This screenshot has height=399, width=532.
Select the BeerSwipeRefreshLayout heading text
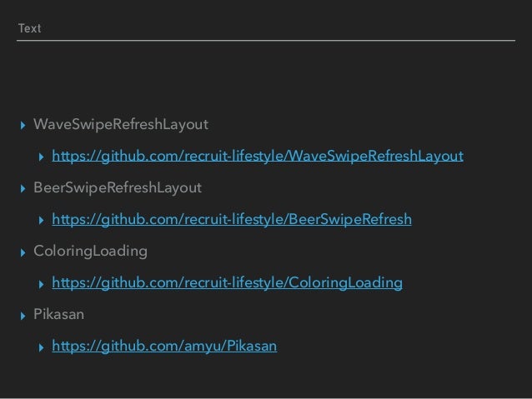(x=118, y=188)
